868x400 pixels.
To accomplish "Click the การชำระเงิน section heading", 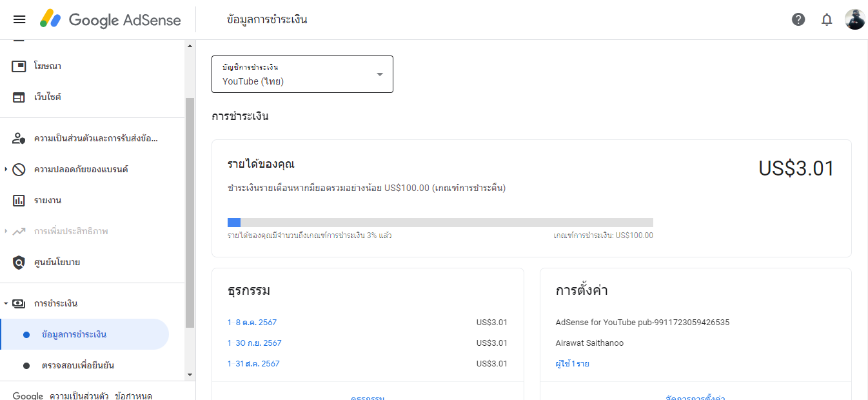I will (x=240, y=116).
